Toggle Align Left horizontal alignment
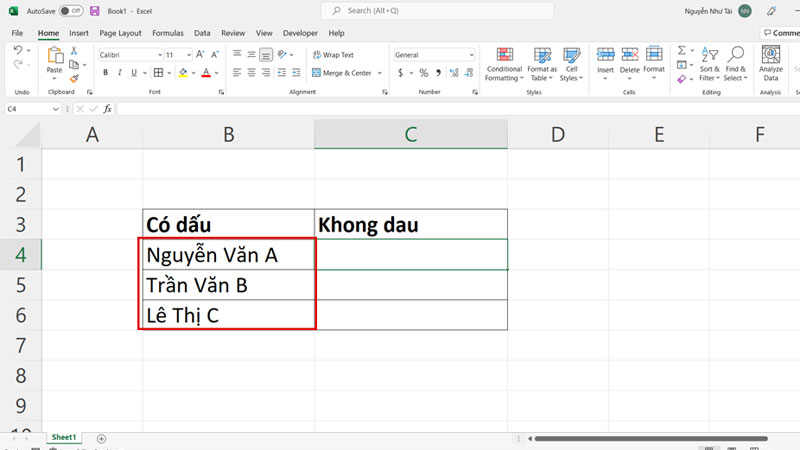 237,73
